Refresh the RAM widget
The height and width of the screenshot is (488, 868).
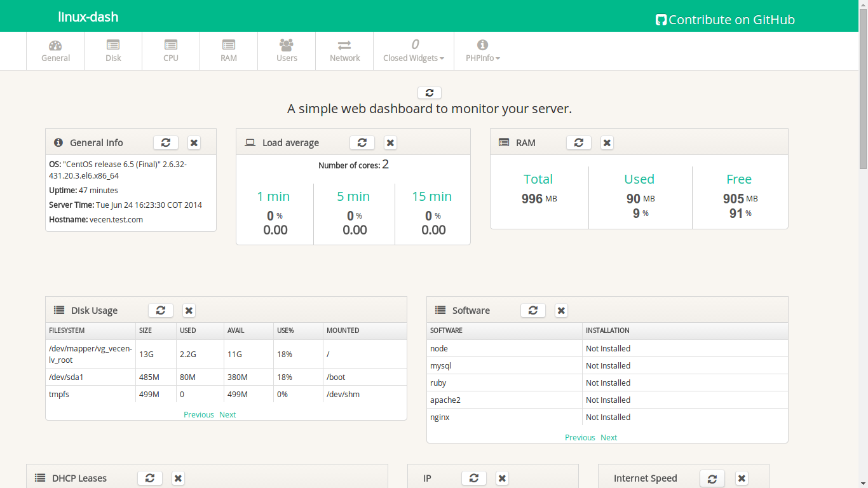(x=578, y=142)
